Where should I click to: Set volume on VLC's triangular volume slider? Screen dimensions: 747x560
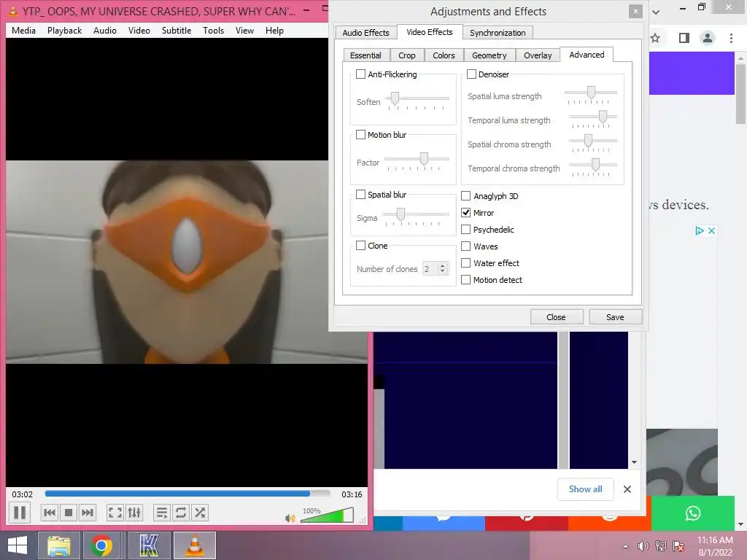point(327,516)
